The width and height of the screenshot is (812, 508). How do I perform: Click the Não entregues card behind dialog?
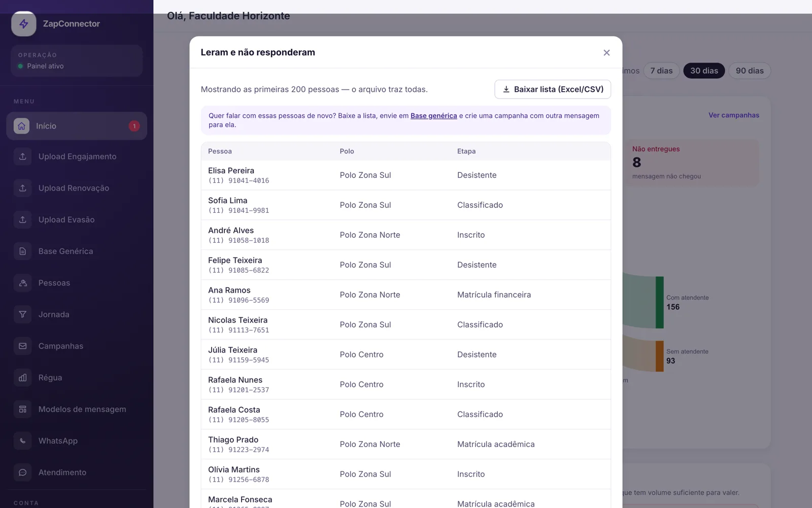pos(691,163)
